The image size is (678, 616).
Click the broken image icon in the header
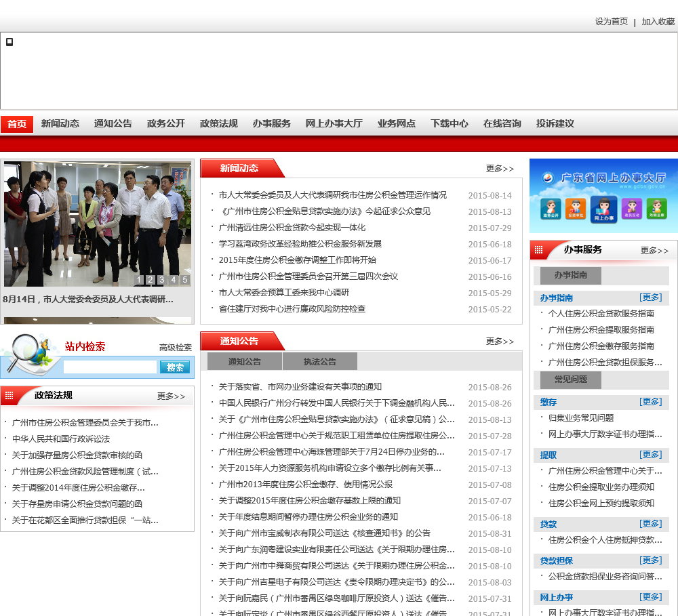coord(9,42)
